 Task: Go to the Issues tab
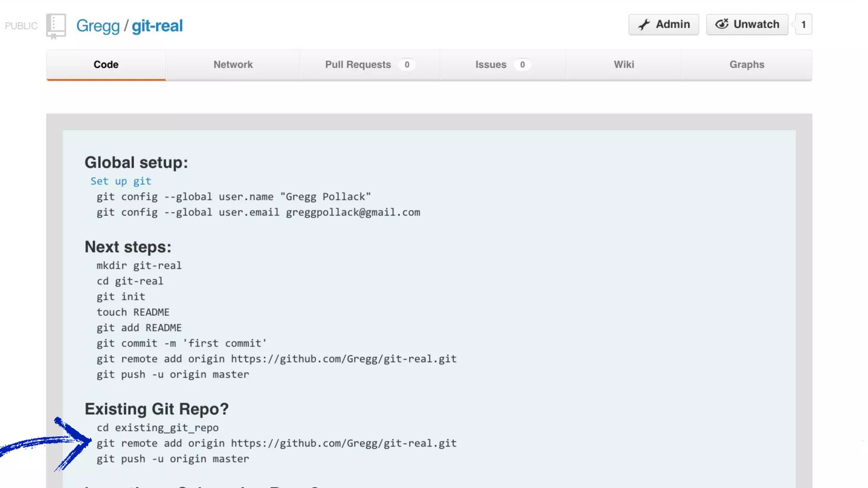pyautogui.click(x=491, y=65)
